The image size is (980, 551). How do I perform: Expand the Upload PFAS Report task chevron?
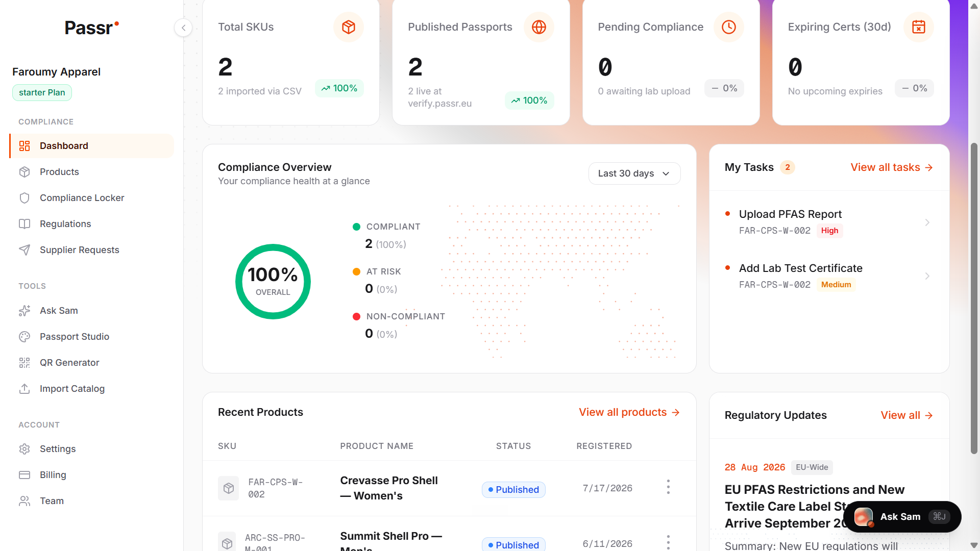point(927,222)
